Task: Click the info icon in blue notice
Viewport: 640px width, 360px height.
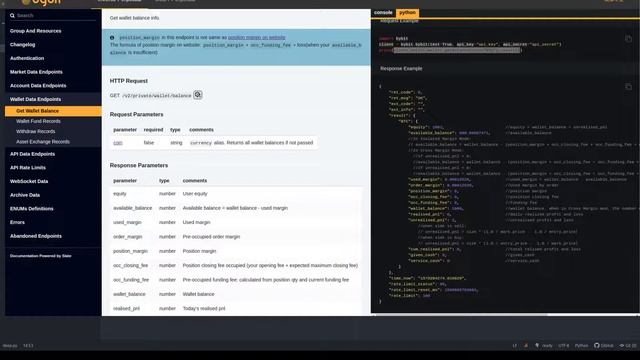Action: coord(112,38)
